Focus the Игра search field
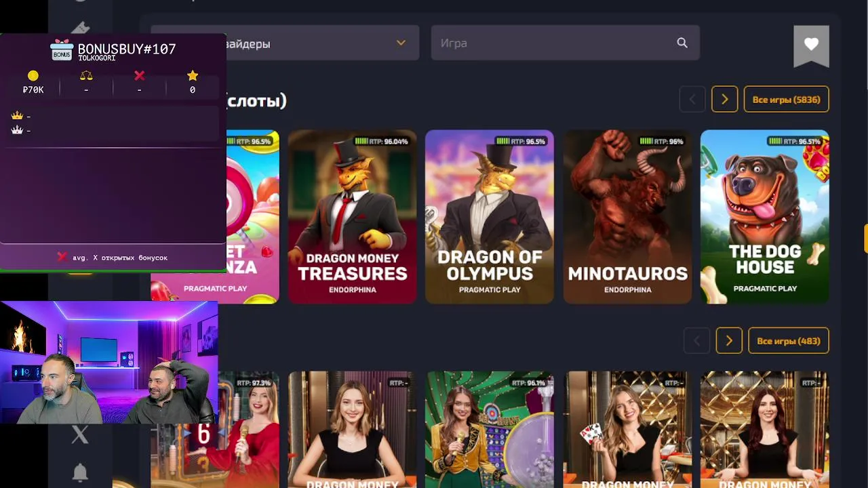The image size is (868, 488). point(566,43)
